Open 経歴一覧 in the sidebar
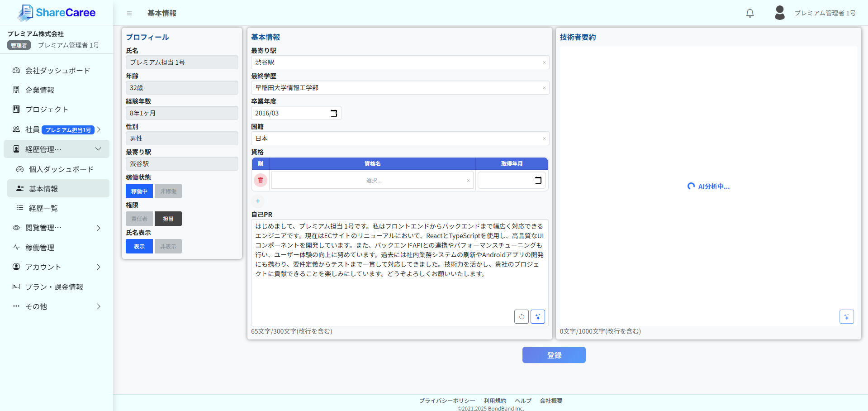Image resolution: width=868 pixels, height=411 pixels. click(58, 208)
